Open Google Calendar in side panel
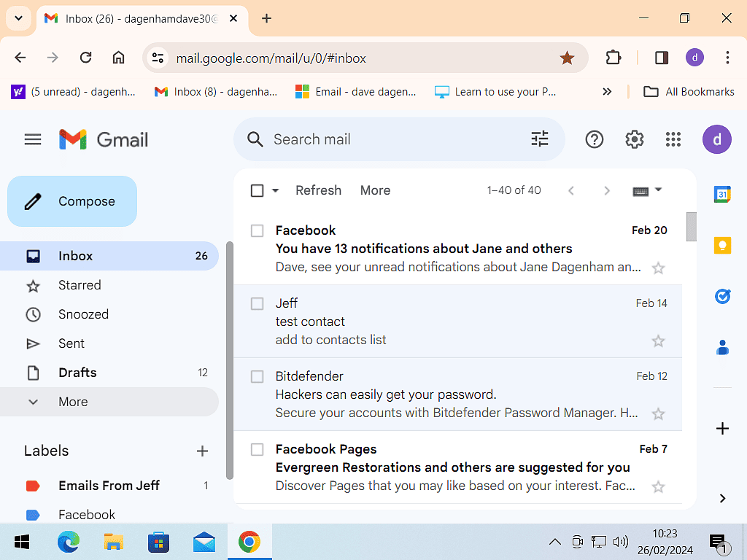Viewport: 747px width, 560px height. click(722, 194)
